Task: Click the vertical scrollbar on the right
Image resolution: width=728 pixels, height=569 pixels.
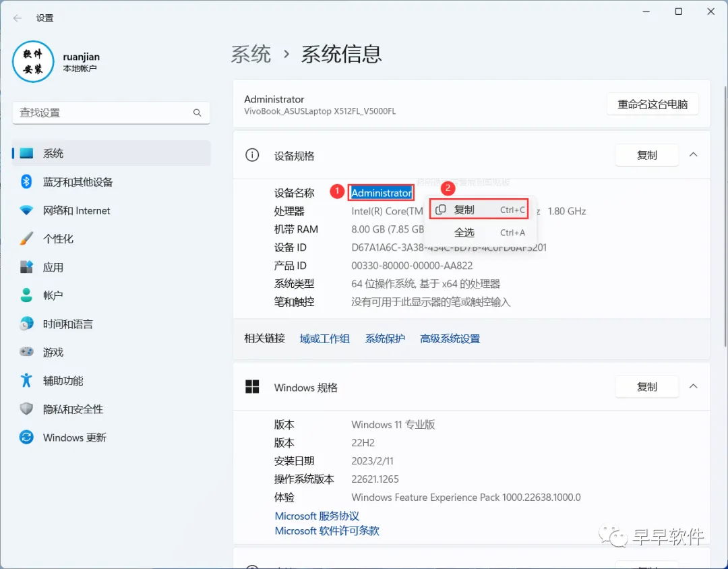Action: pyautogui.click(x=725, y=216)
